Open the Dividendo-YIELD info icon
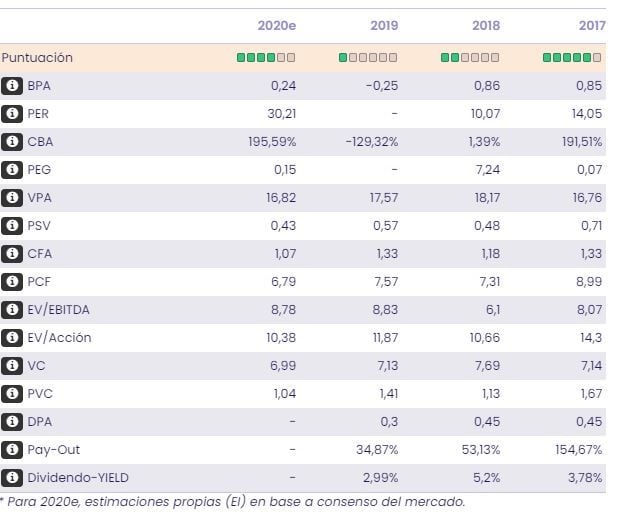This screenshot has width=619, height=520. [13, 478]
